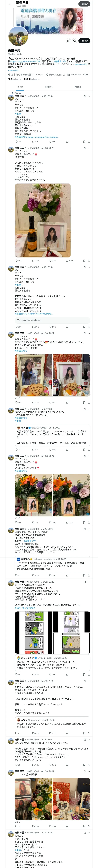Switch to the Media tab
This screenshot has width=98, height=868.
78,87
